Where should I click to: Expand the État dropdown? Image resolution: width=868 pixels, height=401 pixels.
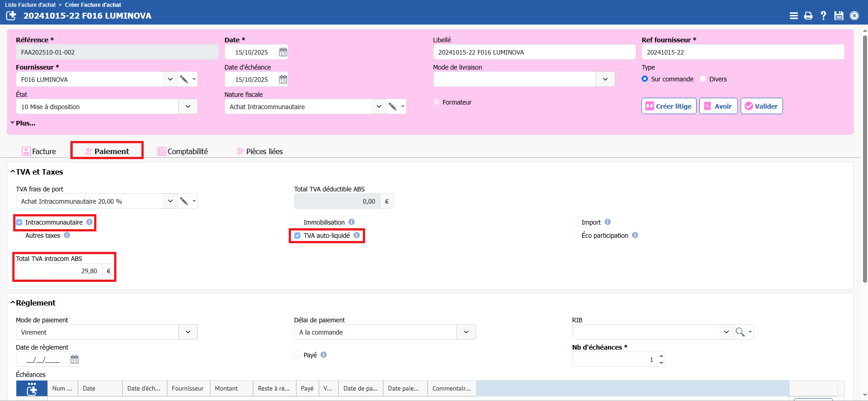188,107
